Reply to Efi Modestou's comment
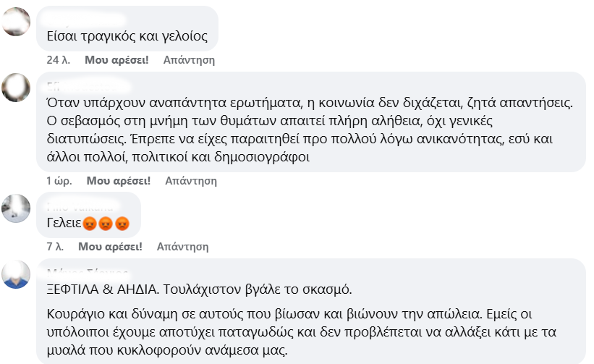The height and width of the screenshot is (364, 594). click(191, 181)
